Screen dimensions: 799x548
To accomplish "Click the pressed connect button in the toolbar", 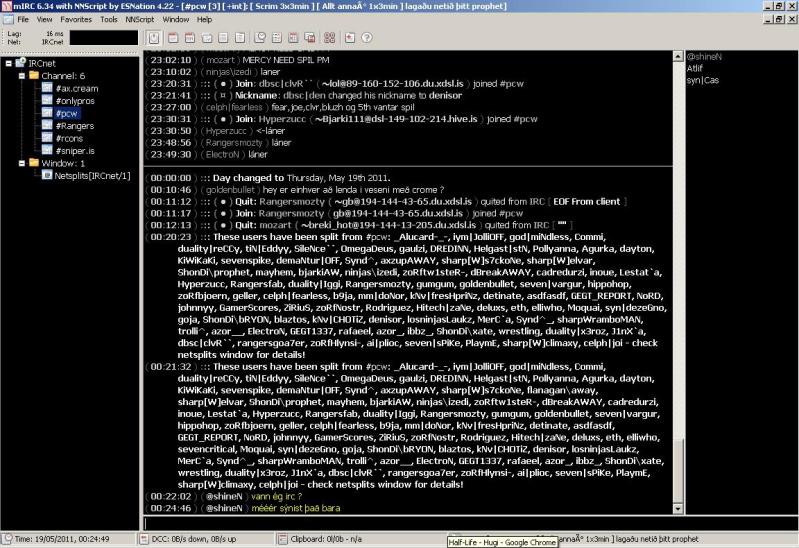I will pyautogui.click(x=154, y=38).
